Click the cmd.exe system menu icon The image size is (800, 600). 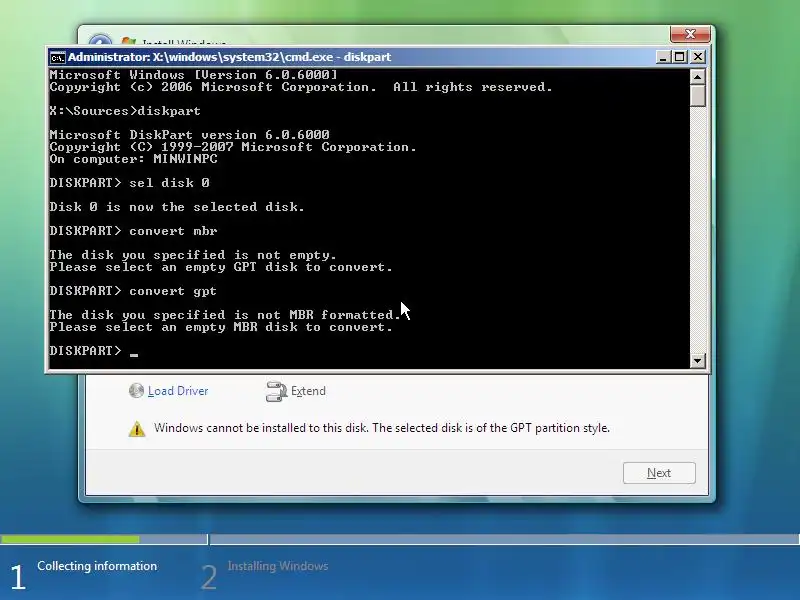click(57, 57)
